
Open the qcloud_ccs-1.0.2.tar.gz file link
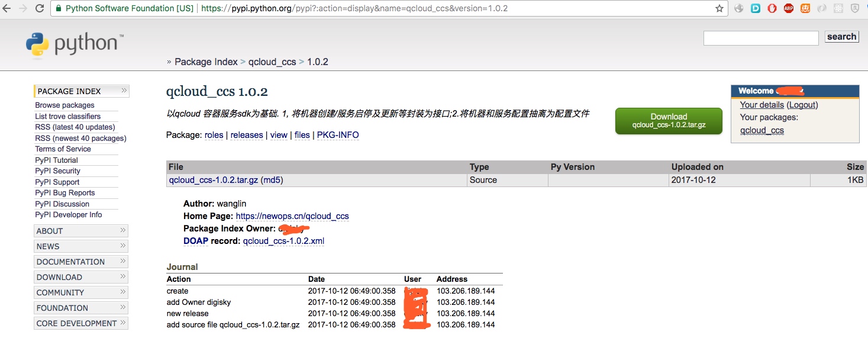pyautogui.click(x=213, y=180)
